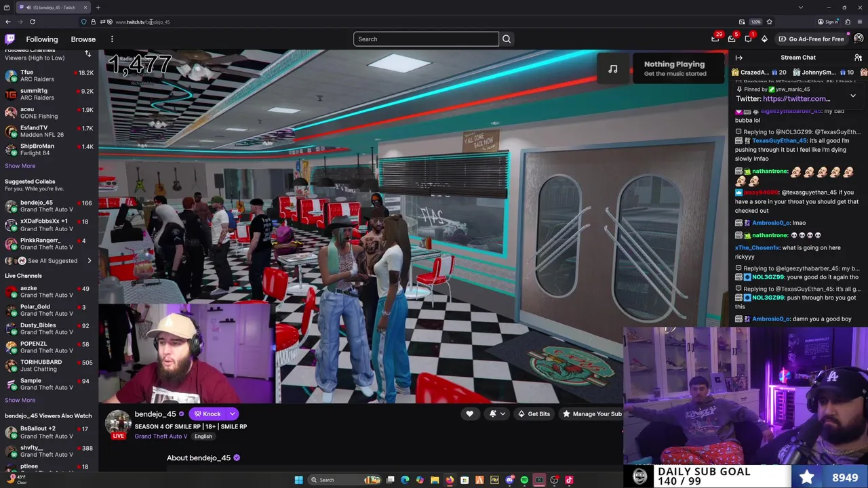The image size is (868, 488).
Task: Click the Twitch search field
Action: click(426, 39)
